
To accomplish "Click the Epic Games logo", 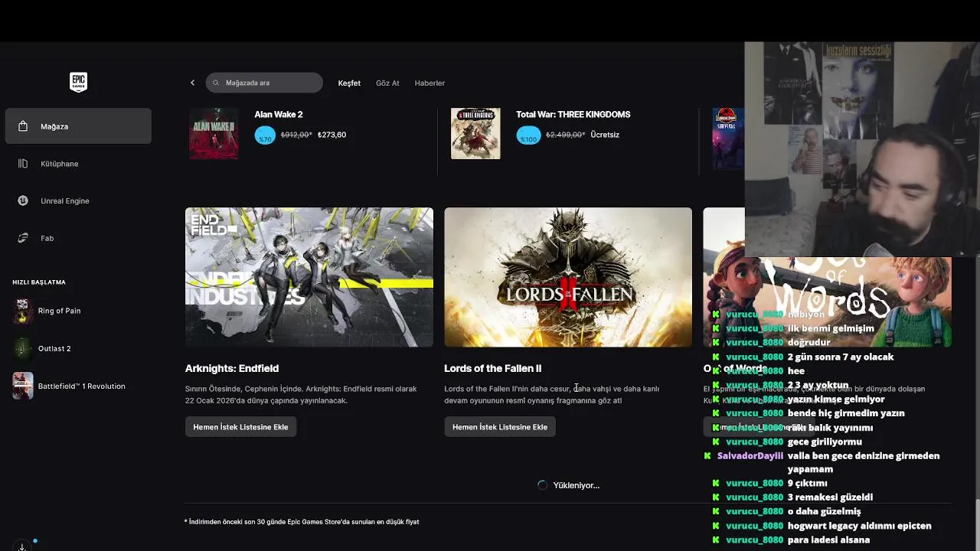I will pos(78,82).
